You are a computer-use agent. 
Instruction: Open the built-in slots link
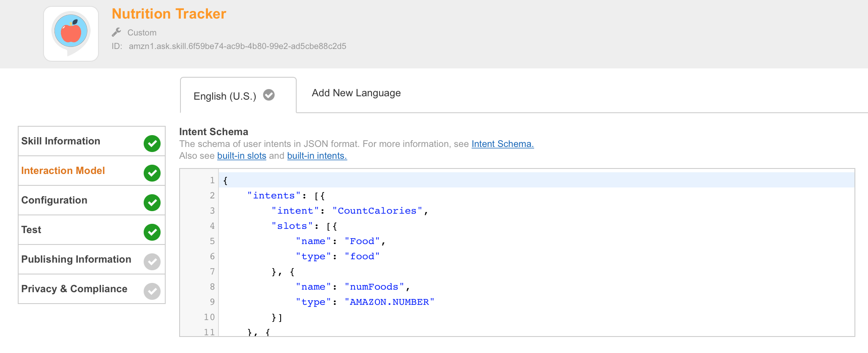(x=241, y=156)
